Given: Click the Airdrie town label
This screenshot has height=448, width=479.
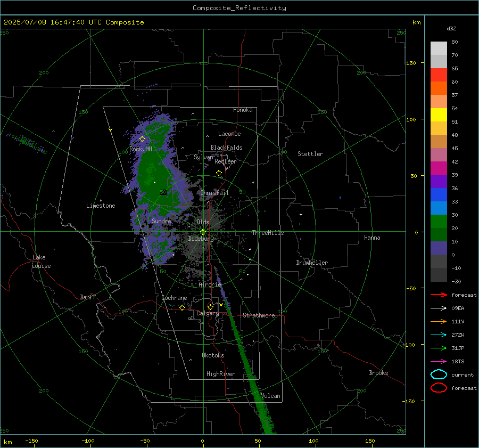Looking at the screenshot, I should pyautogui.click(x=210, y=284).
